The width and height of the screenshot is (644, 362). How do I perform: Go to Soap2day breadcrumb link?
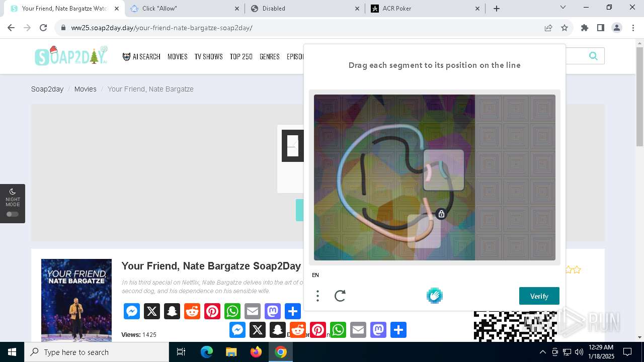click(x=47, y=89)
